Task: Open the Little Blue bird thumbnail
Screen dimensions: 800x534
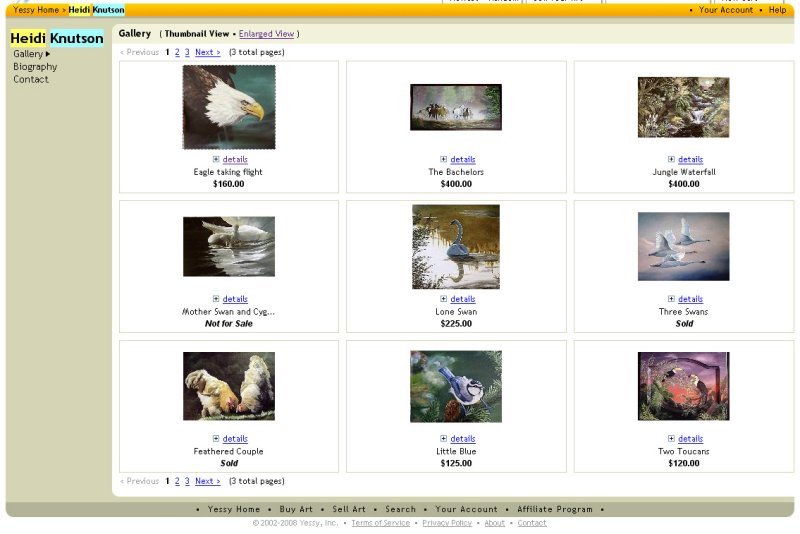Action: 456,386
